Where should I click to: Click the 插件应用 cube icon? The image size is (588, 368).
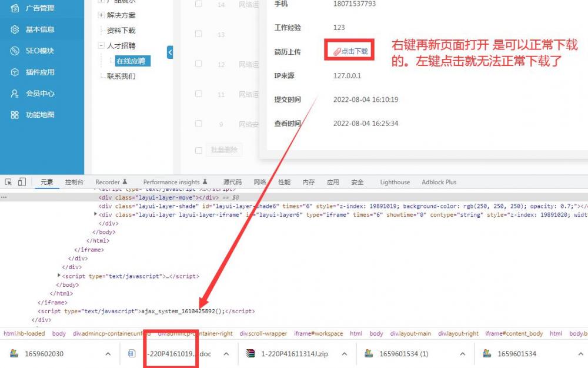15,72
